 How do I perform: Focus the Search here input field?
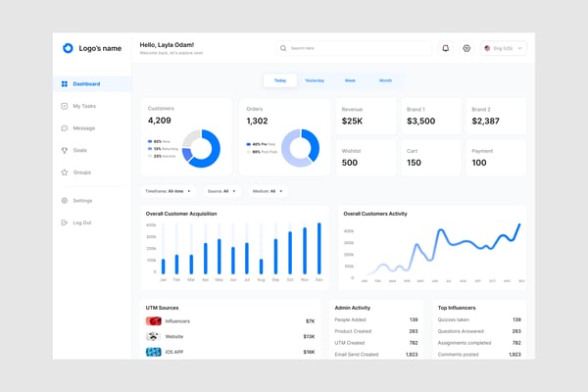(x=354, y=48)
